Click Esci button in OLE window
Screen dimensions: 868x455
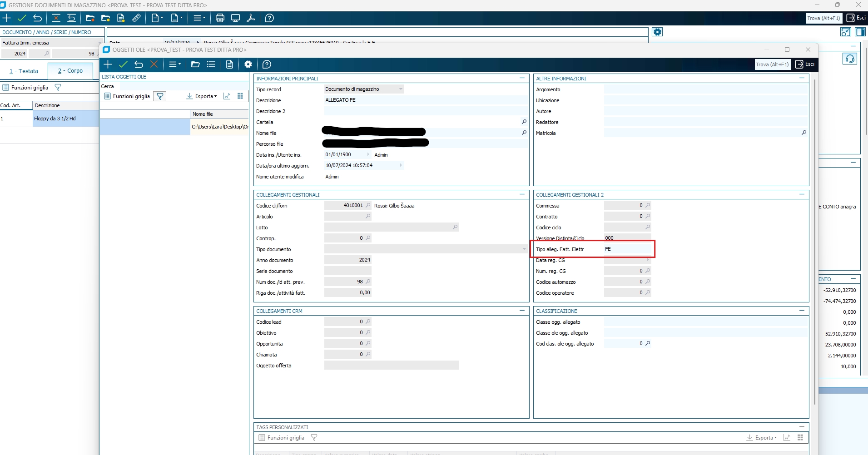point(805,64)
